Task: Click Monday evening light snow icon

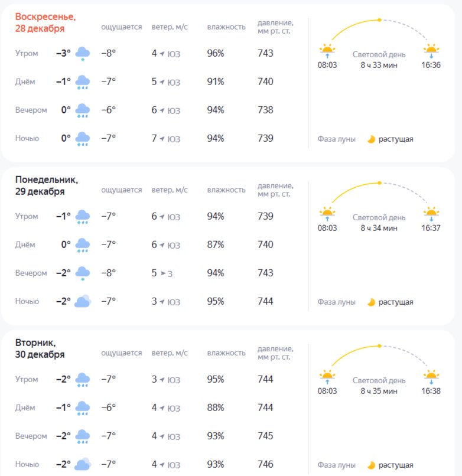Action: coord(82,273)
